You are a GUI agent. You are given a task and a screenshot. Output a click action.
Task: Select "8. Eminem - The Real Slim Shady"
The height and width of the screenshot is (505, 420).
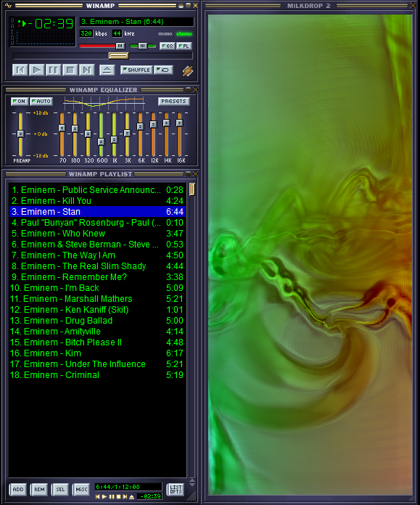coord(97,266)
